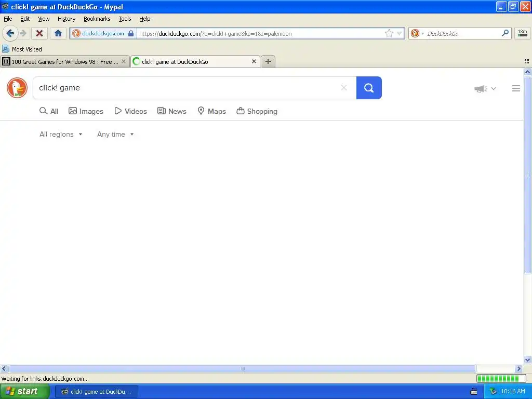
Task: Open the Bookmarks menu
Action: tap(97, 19)
